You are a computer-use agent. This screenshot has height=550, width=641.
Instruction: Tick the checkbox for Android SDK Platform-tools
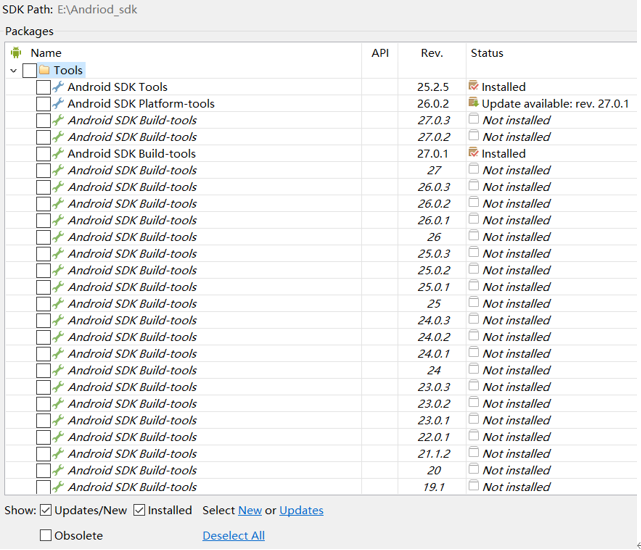[x=43, y=104]
